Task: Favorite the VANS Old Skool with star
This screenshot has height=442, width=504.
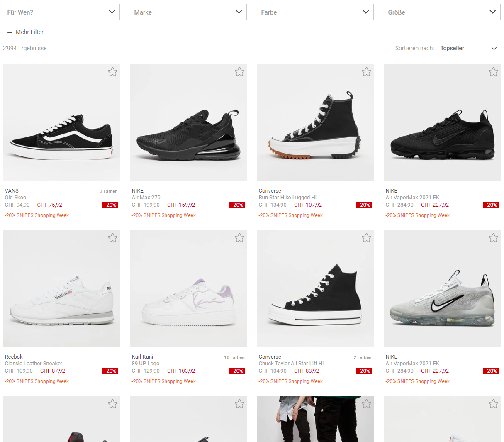Action: (x=112, y=72)
